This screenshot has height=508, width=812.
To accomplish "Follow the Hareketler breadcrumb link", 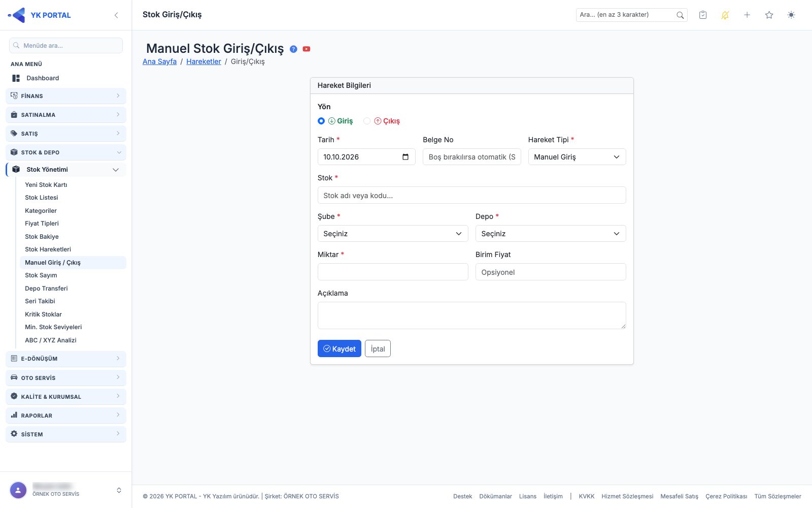I will [x=204, y=61].
